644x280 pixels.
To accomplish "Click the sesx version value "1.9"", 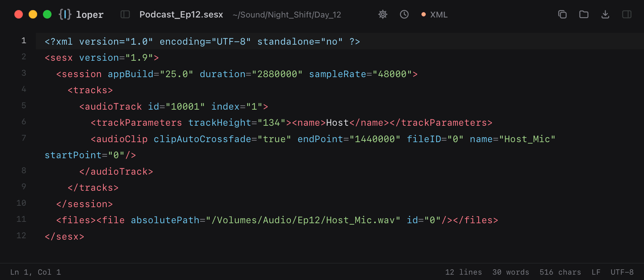I will coord(140,58).
